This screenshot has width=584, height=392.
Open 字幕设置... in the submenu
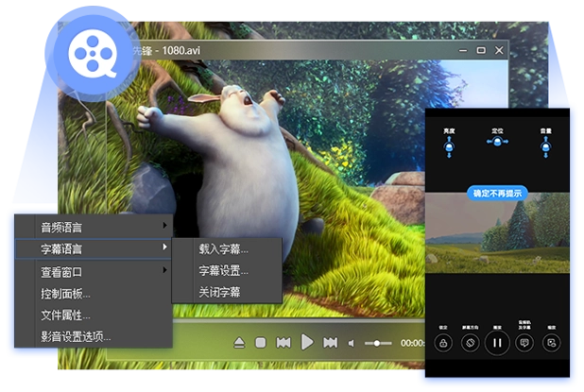click(x=223, y=271)
